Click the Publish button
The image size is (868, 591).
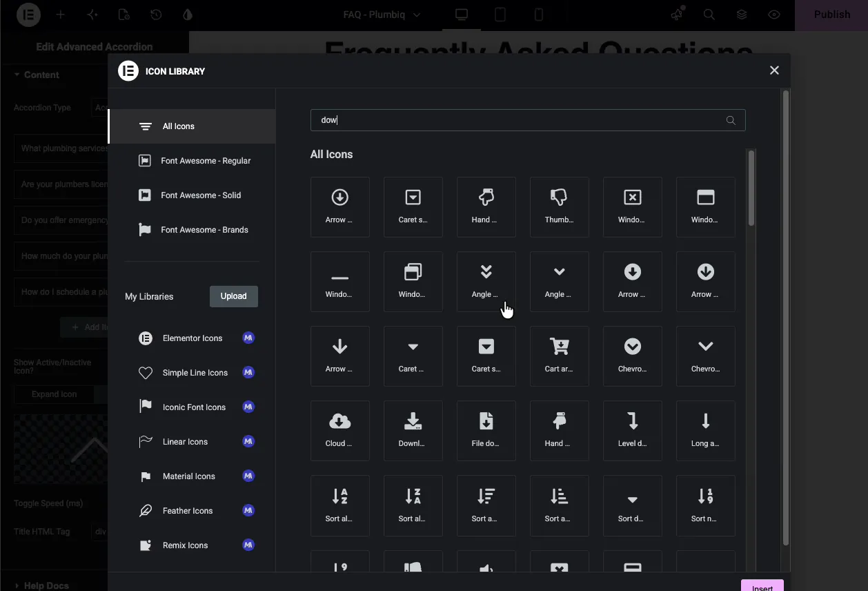831,14
